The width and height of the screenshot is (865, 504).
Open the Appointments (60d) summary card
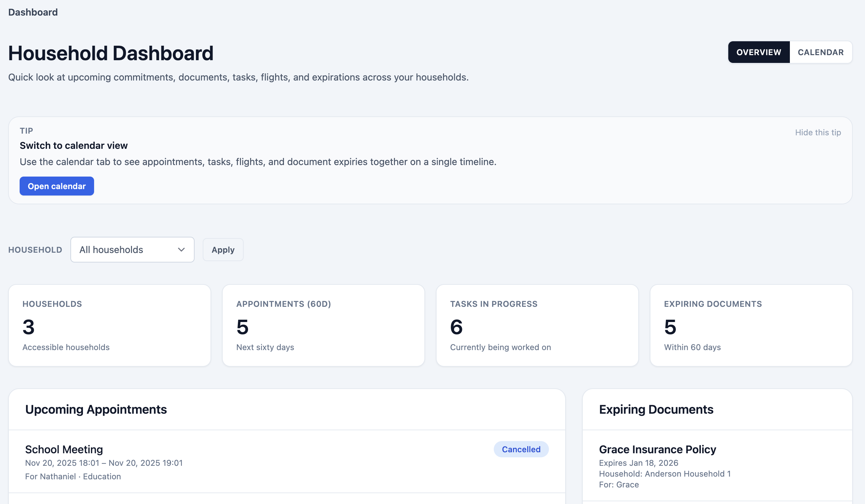(323, 325)
